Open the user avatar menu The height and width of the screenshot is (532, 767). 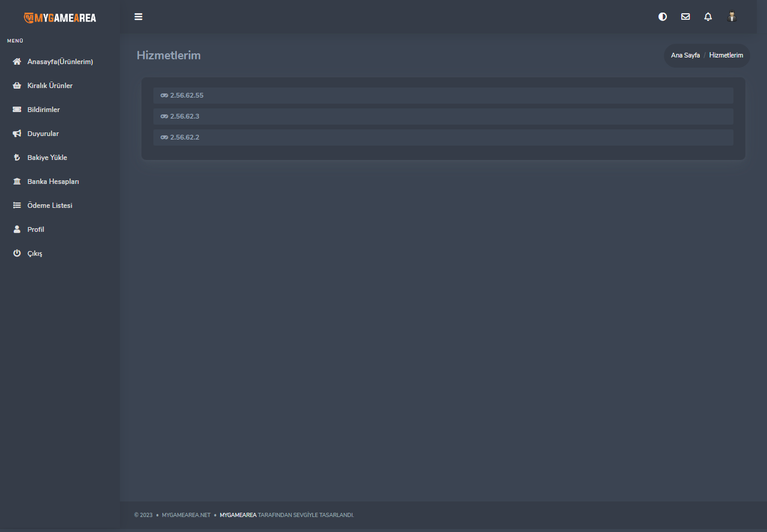pos(732,17)
